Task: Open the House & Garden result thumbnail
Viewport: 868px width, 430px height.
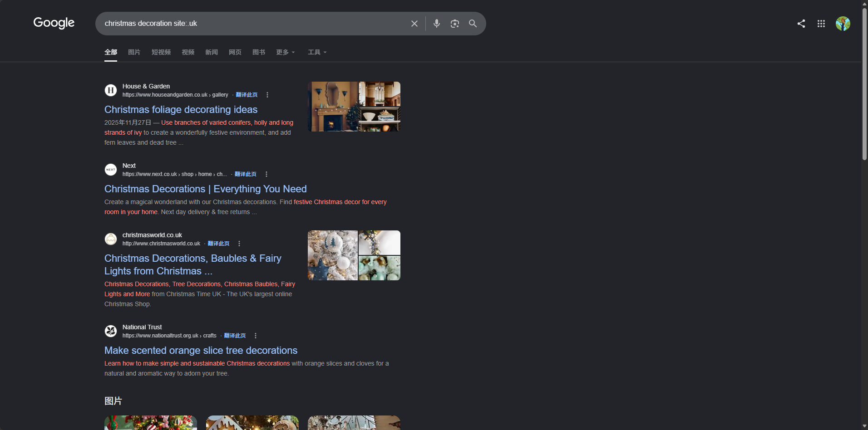Action: tap(354, 107)
